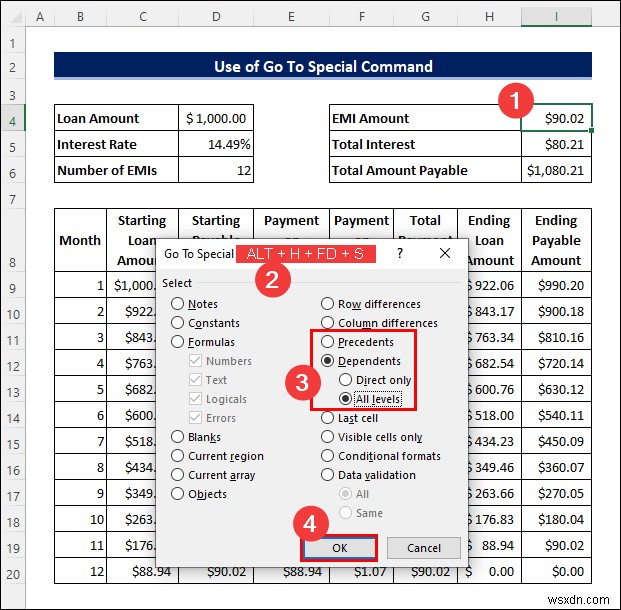This screenshot has width=621, height=610.
Task: Click Interest Rate value 14.49%
Action: coord(216,144)
